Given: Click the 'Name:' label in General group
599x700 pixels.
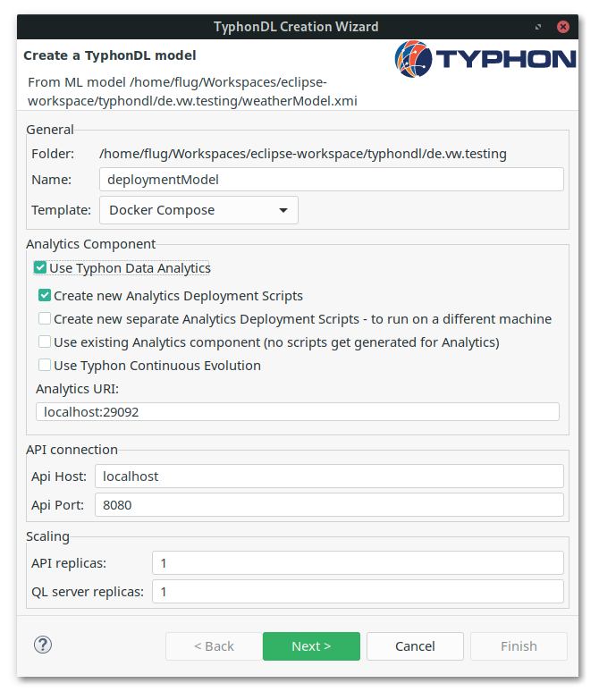Looking at the screenshot, I should point(51,180).
